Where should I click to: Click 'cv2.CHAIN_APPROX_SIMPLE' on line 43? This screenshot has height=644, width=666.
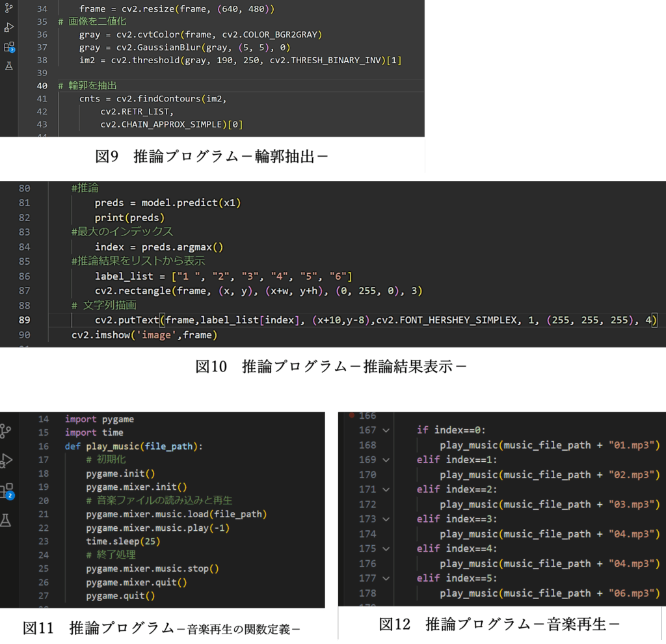tap(161, 124)
